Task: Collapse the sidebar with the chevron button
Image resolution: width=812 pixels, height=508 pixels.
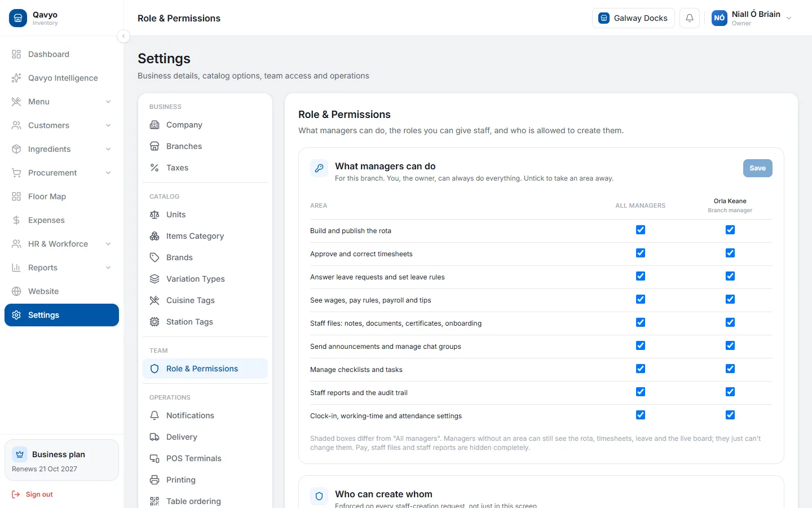Action: (123, 36)
